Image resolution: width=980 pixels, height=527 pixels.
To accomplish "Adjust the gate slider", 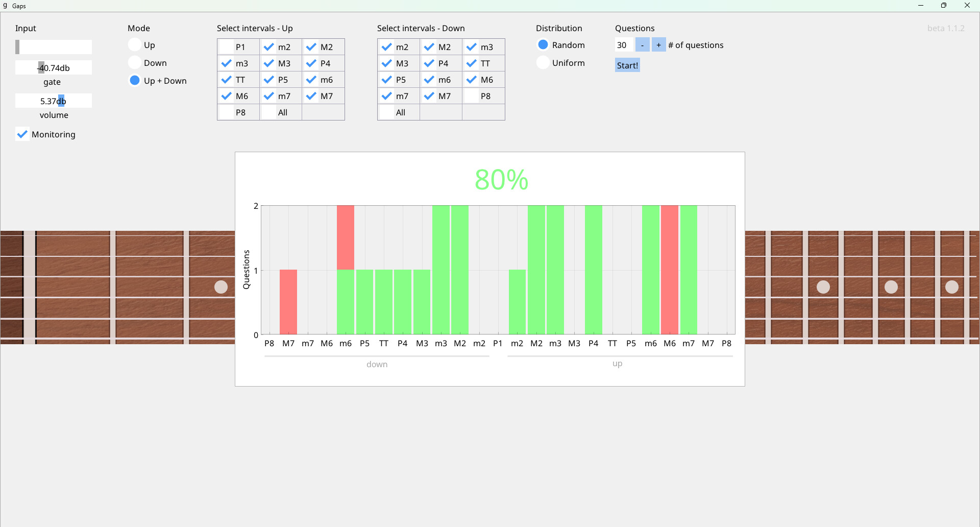I will click(x=54, y=68).
